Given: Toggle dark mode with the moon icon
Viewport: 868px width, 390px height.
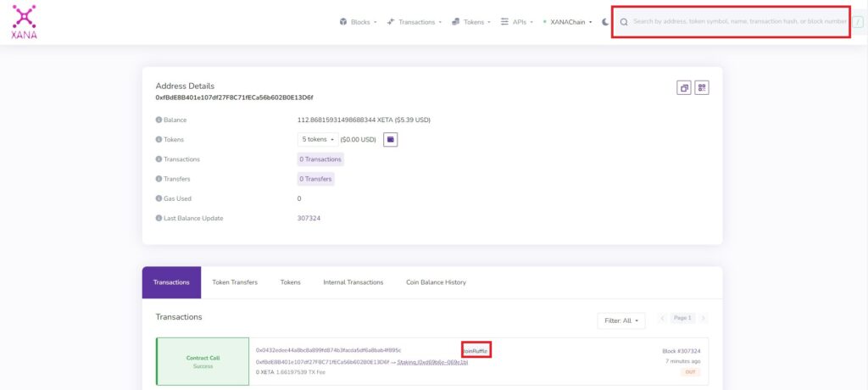Looking at the screenshot, I should click(605, 22).
